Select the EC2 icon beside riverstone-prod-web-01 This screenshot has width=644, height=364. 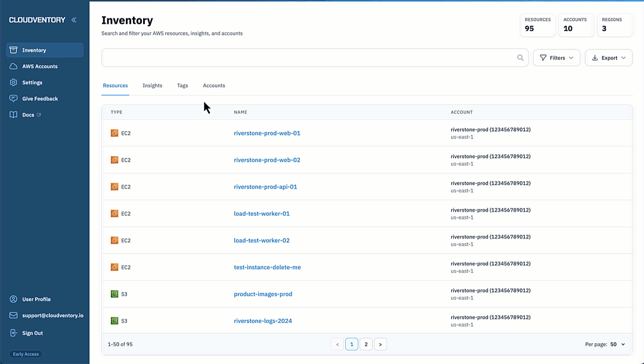114,133
